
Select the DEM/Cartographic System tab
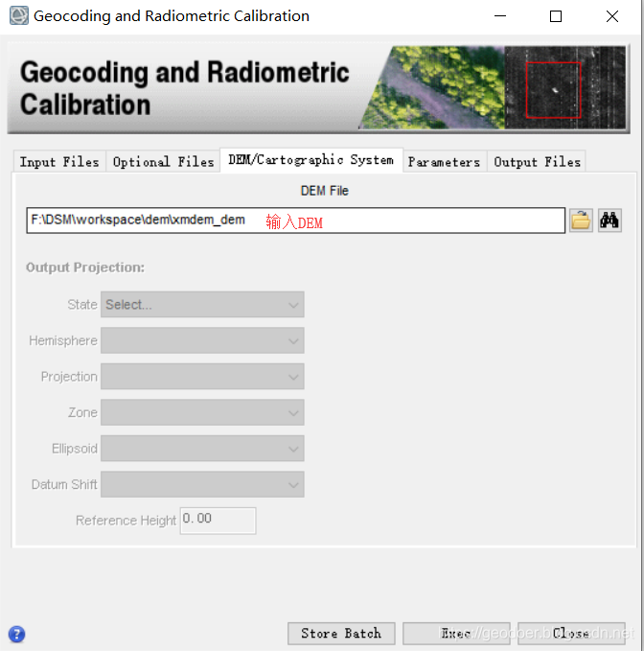[x=311, y=160]
